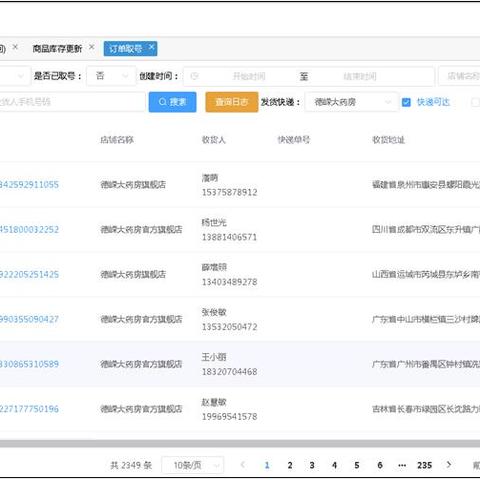Open order link ending 51800032252

coord(29,229)
